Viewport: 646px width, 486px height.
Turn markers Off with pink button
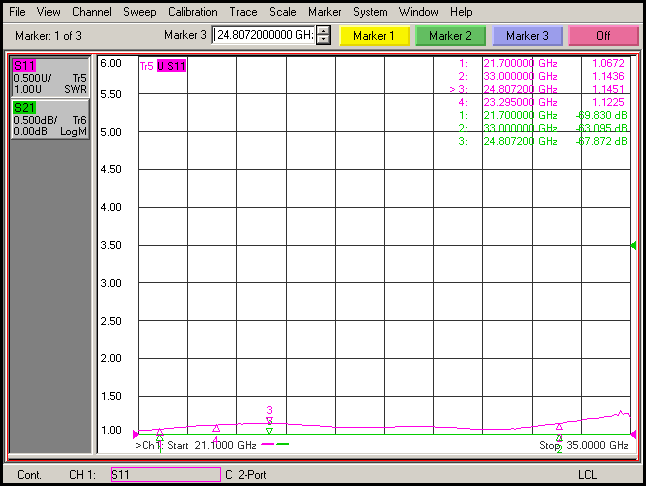(x=602, y=36)
